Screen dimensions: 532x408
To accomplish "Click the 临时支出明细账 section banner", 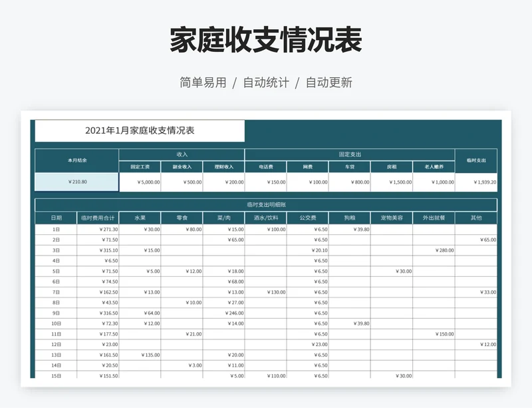I will point(266,205).
